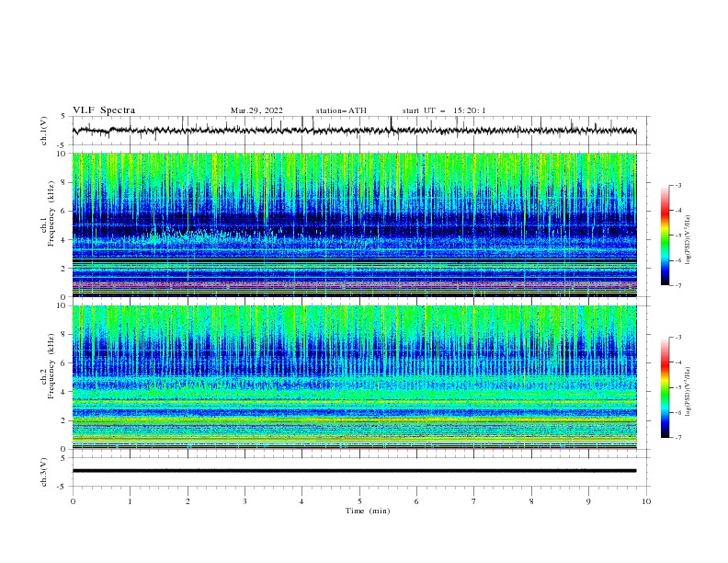Screen dimensions: 728x563
Task: Click the ch.2 'Frequency (kHz)' axis label
Action: coord(51,365)
